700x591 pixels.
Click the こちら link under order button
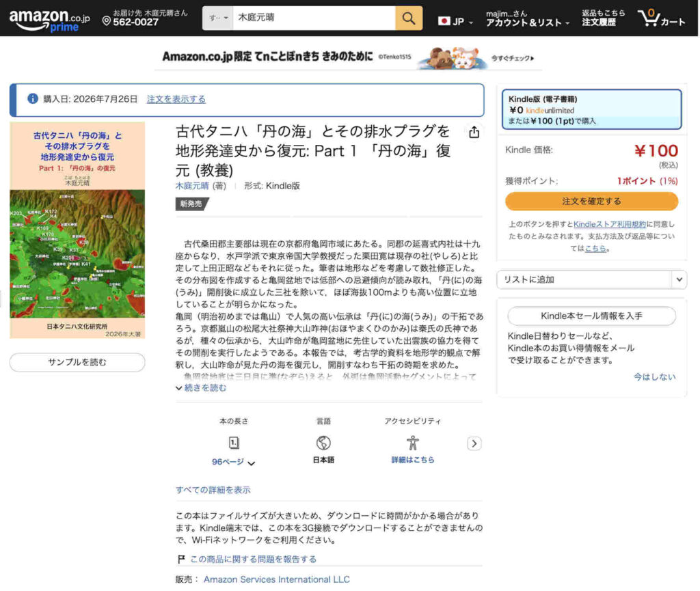[595, 249]
